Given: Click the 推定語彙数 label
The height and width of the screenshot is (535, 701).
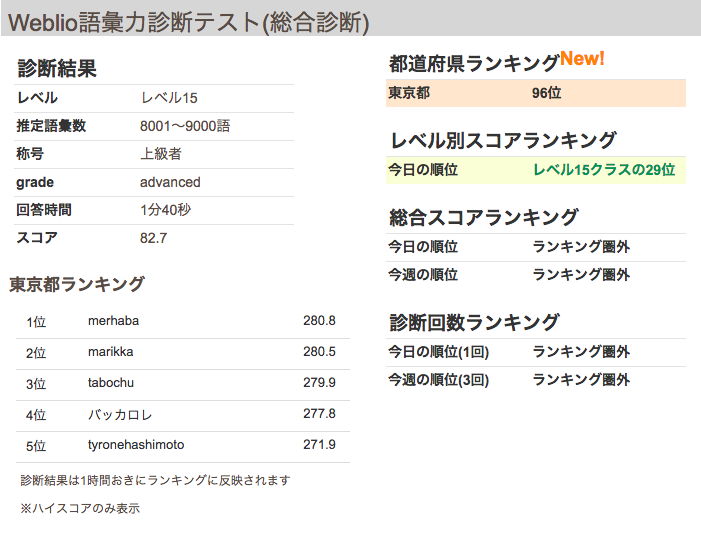Looking at the screenshot, I should 51,126.
